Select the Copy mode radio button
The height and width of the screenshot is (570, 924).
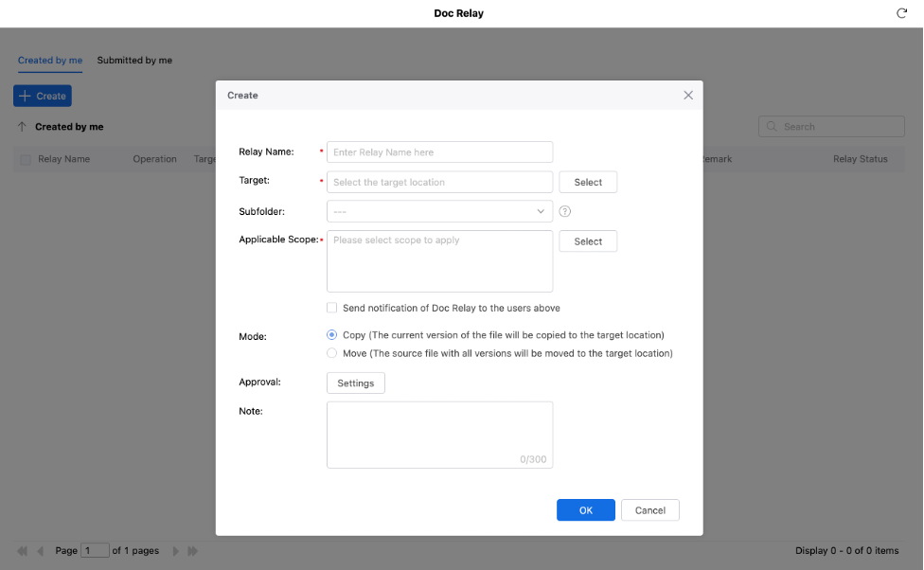pos(332,335)
